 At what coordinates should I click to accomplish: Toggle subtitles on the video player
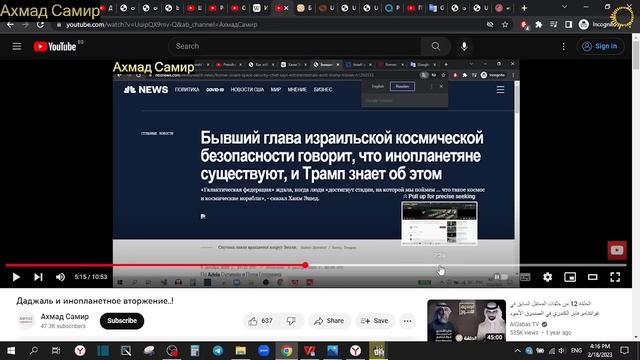point(525,277)
